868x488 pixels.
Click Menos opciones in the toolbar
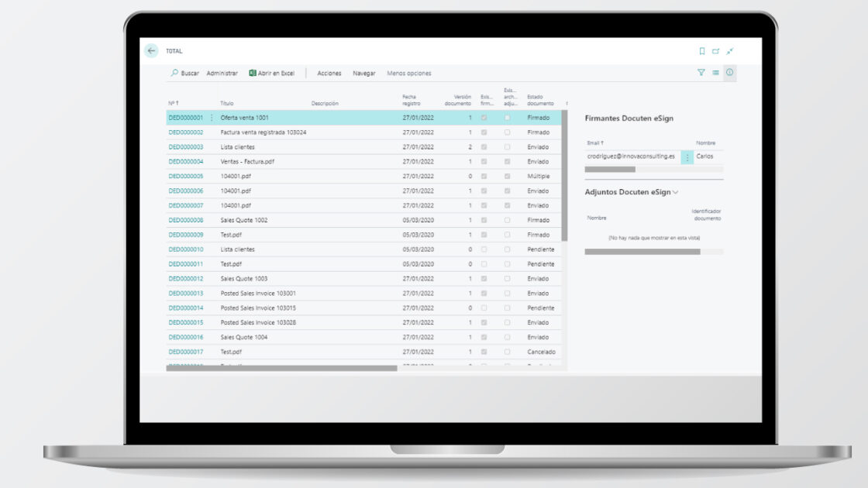coord(409,74)
